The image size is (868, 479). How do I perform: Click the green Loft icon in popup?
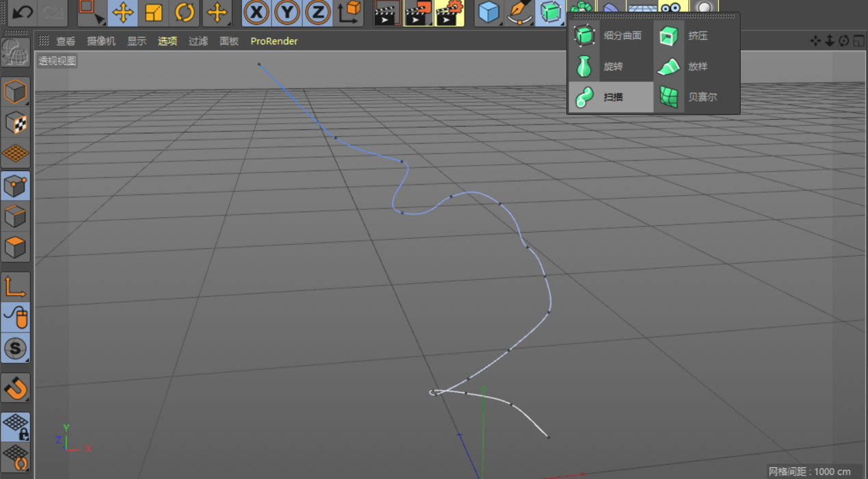668,66
